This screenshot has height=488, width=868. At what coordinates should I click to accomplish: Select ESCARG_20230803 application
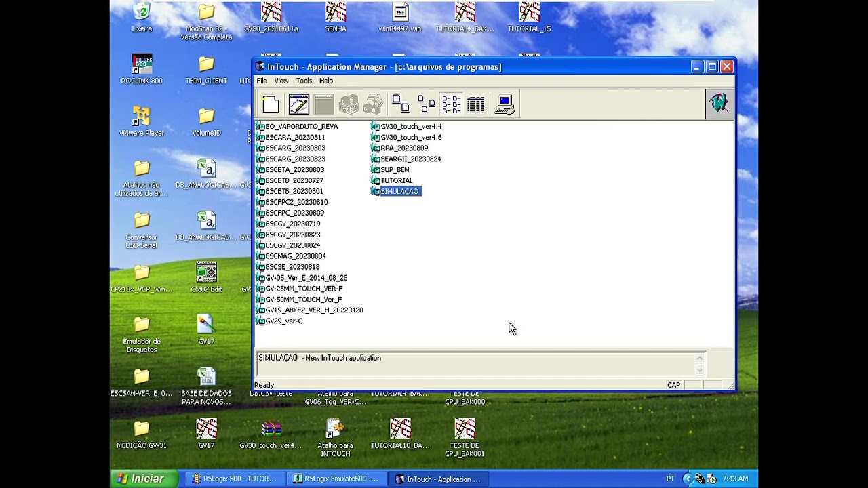pyautogui.click(x=291, y=148)
